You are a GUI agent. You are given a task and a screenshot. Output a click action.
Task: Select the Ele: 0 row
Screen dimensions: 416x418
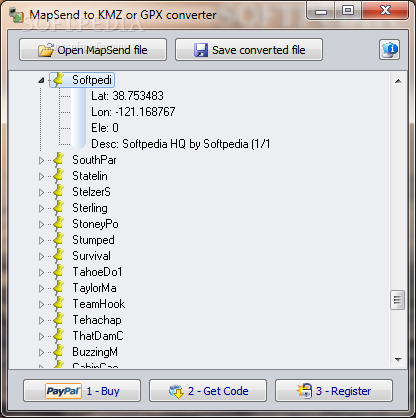tap(105, 128)
